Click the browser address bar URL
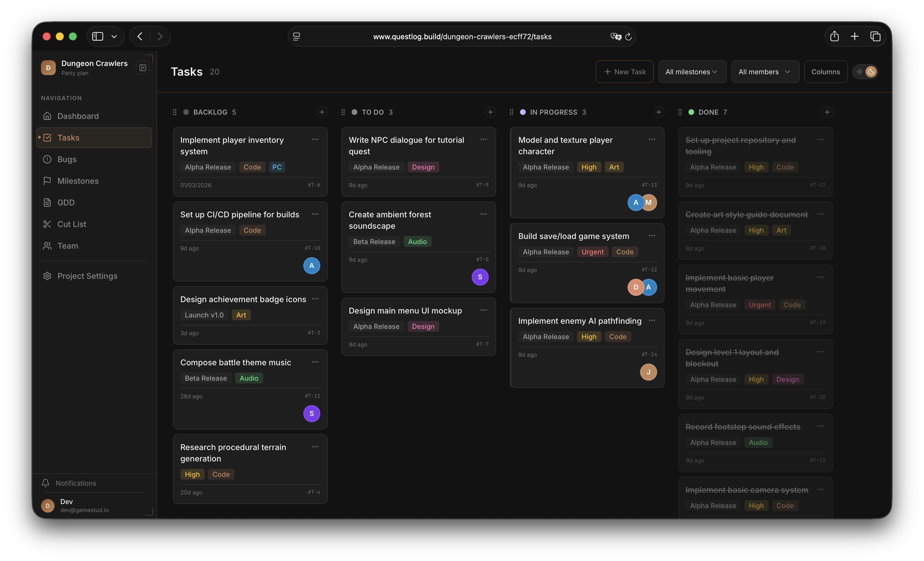Viewport: 924px width, 561px height. pos(462,36)
